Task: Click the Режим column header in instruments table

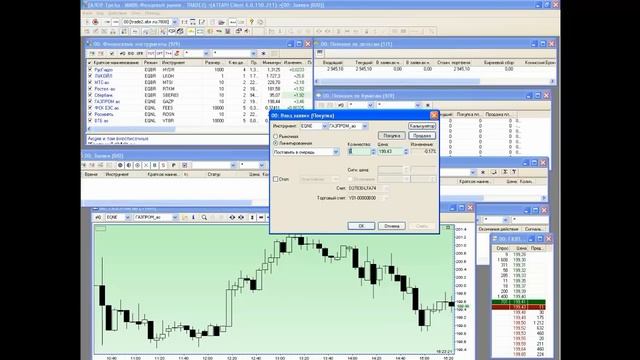Action: click(x=150, y=63)
